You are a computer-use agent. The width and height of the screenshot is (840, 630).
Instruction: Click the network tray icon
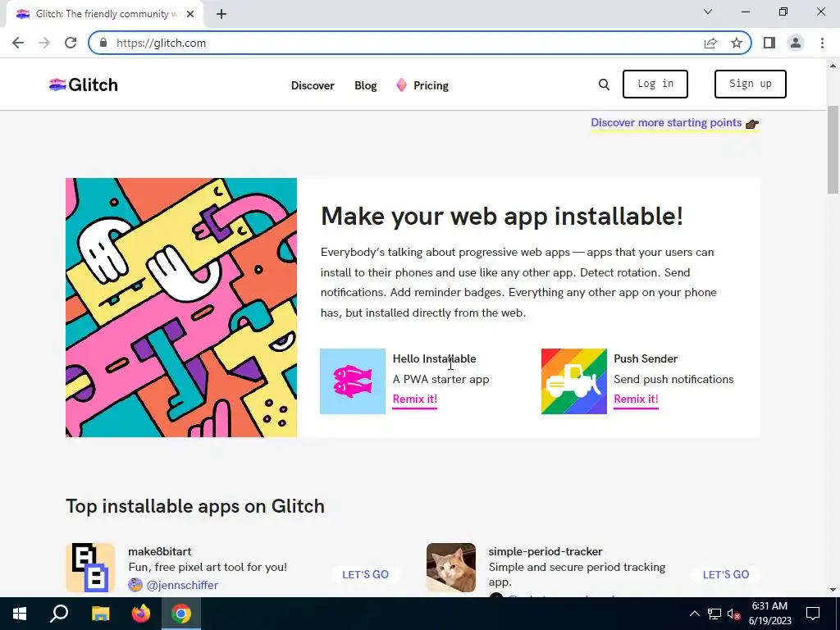pos(714,614)
